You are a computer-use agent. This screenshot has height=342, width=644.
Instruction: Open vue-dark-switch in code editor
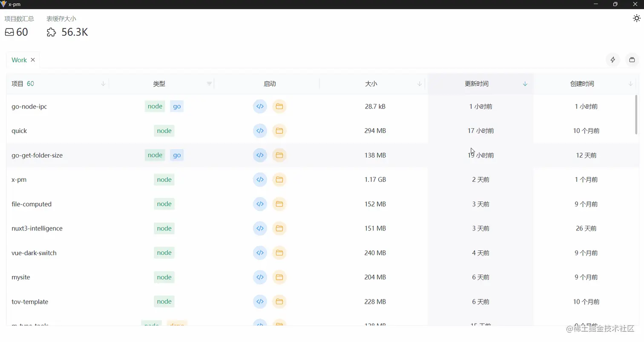click(260, 253)
